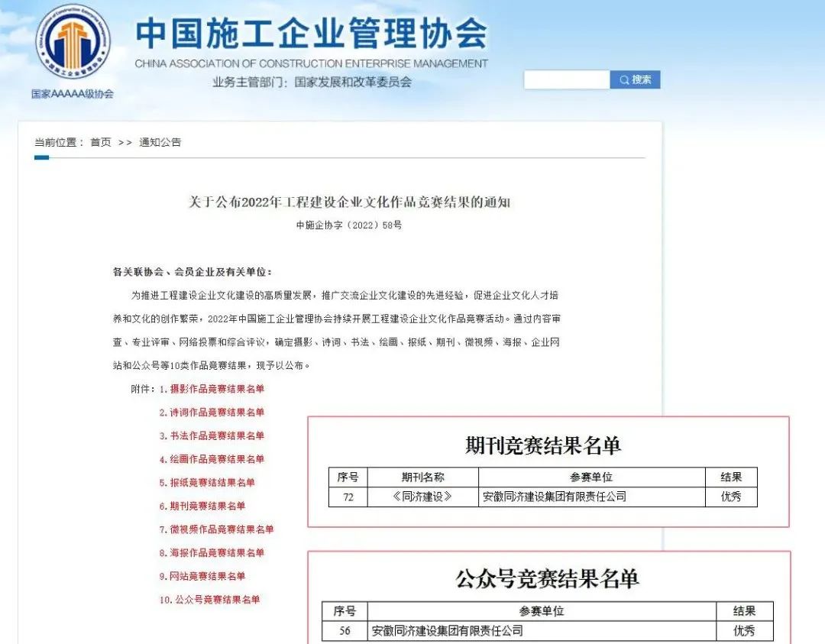Viewport: 825px width, 644px height.
Task: Open attachment 3 书法作品竞赛结果名单
Action: pos(212,435)
